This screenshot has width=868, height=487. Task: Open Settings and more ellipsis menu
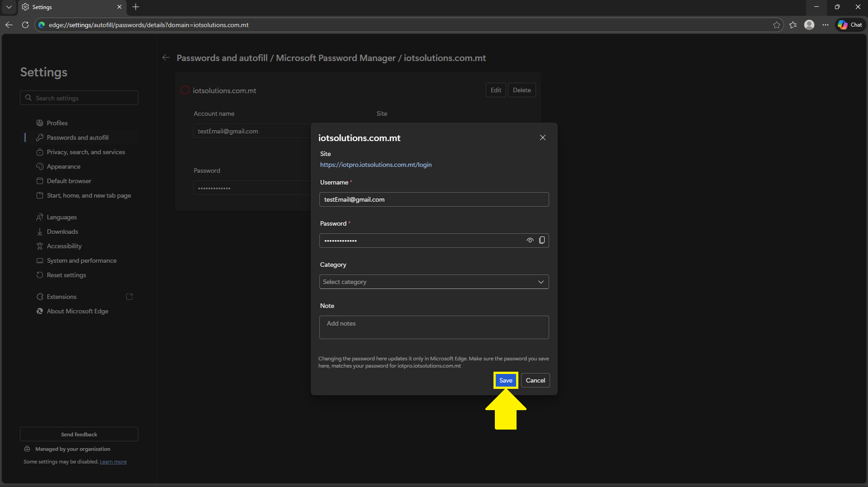coord(825,25)
